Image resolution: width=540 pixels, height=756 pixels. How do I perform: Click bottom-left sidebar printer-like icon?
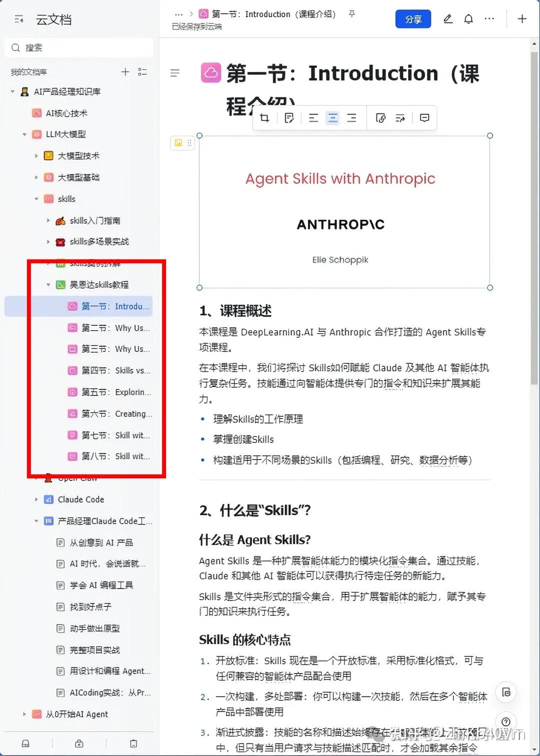coord(25,743)
